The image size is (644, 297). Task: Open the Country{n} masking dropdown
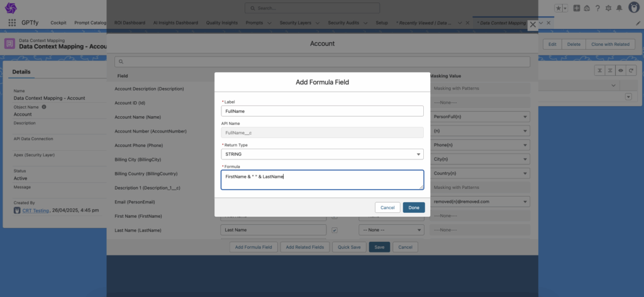pyautogui.click(x=480, y=173)
